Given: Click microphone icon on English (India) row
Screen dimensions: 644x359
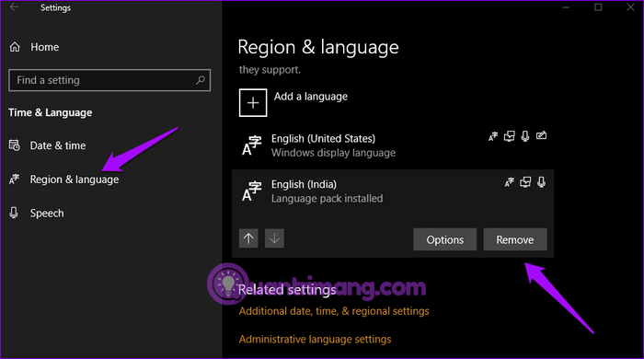Looking at the screenshot, I should tap(541, 182).
